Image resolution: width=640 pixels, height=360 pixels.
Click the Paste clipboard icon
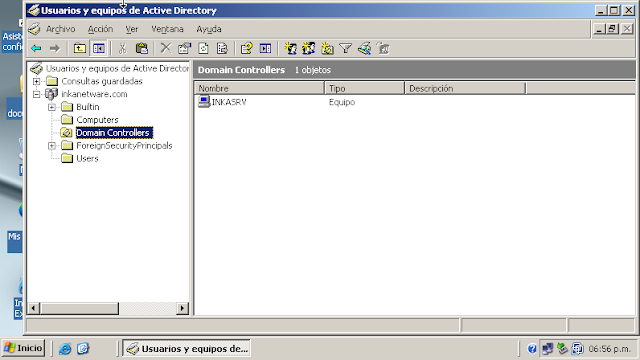(x=141, y=49)
